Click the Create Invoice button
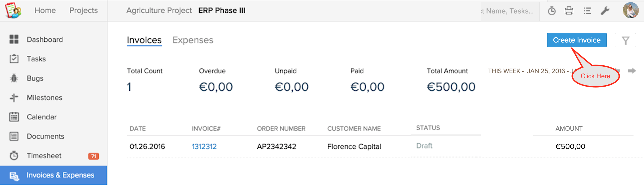 click(x=577, y=40)
